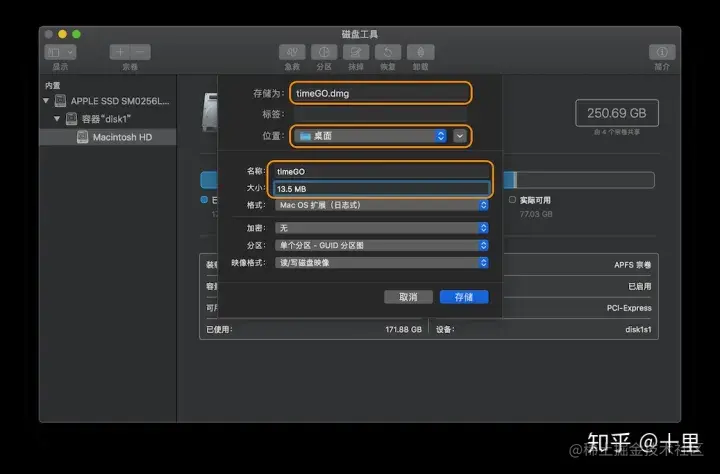Click the Macintosh HD text in sidebar
Screen dimensions: 720x474
[122, 137]
